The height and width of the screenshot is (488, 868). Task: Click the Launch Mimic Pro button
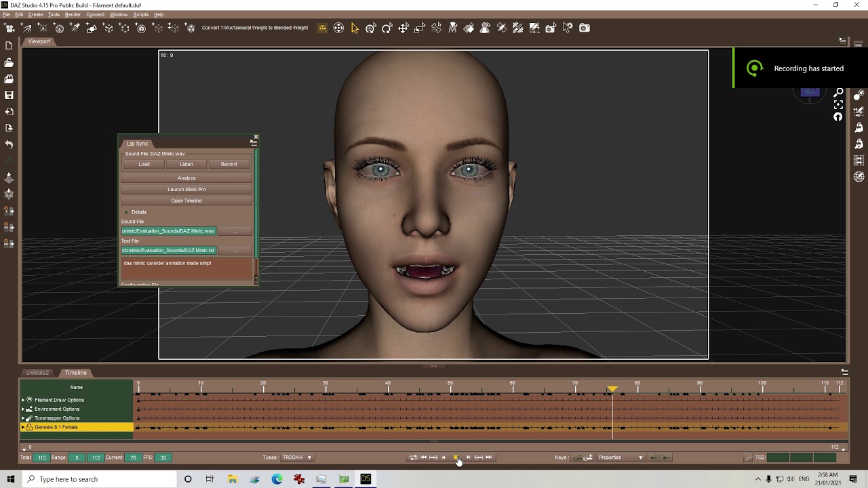186,190
